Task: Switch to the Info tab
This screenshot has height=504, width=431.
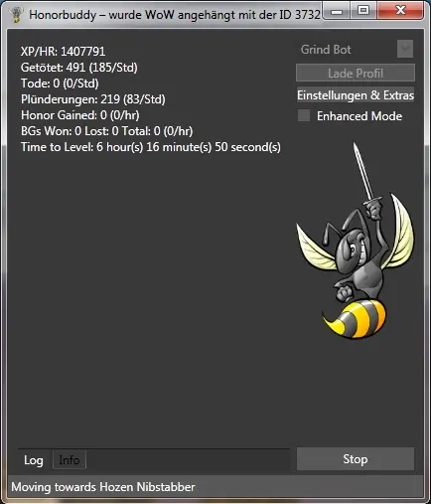Action: [70, 460]
